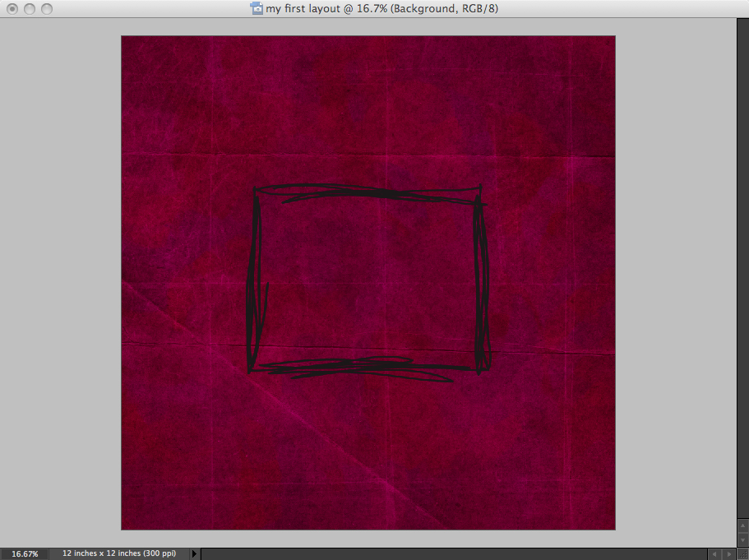This screenshot has width=749, height=560.
Task: Click the 12 inches x 12 inches info box
Action: coord(119,554)
